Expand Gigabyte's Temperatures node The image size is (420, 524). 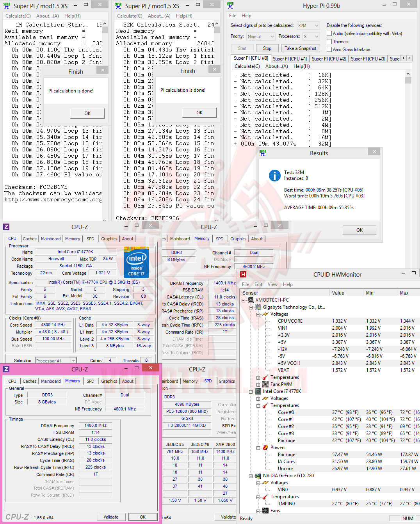pyautogui.click(x=258, y=378)
